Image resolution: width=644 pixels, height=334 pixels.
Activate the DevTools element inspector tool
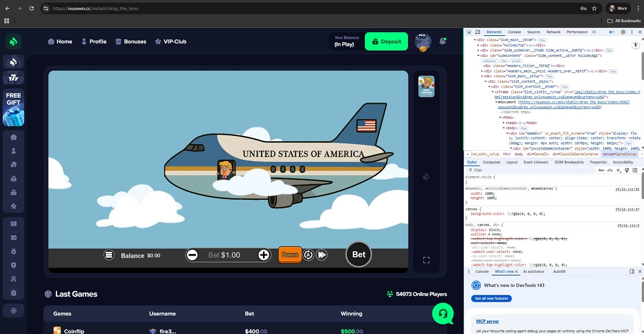click(469, 32)
